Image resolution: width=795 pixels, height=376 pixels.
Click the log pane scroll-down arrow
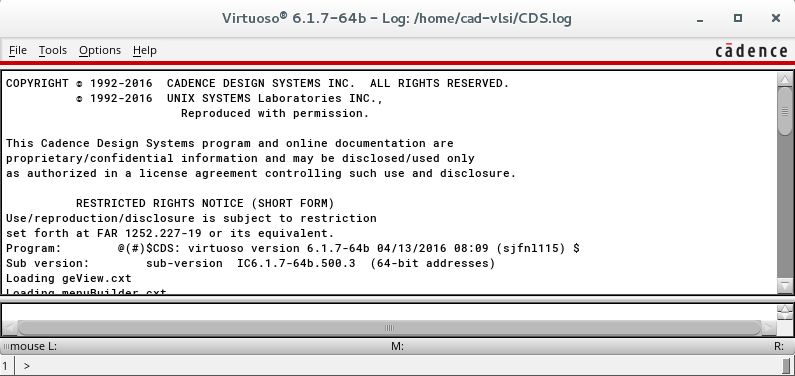click(x=785, y=286)
